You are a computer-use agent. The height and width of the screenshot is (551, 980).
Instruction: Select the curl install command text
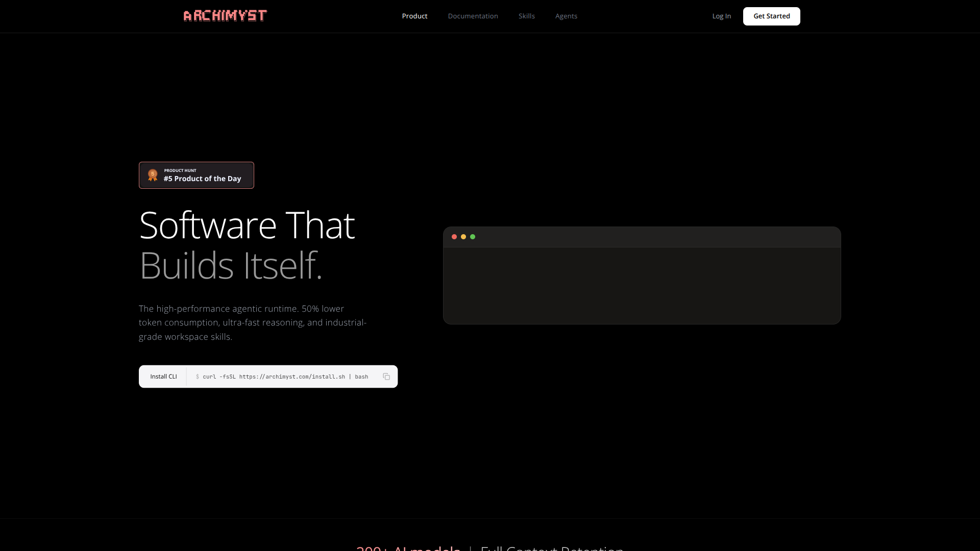tap(282, 377)
